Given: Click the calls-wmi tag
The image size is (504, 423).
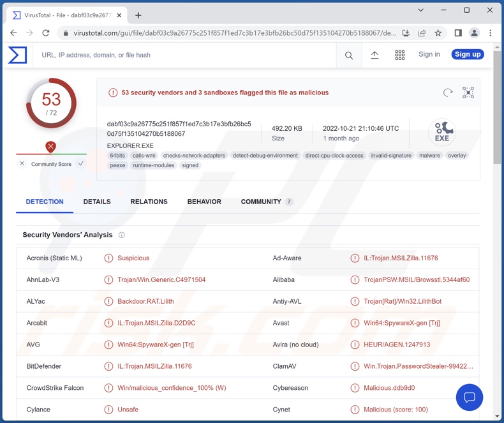Looking at the screenshot, I should pyautogui.click(x=144, y=156).
